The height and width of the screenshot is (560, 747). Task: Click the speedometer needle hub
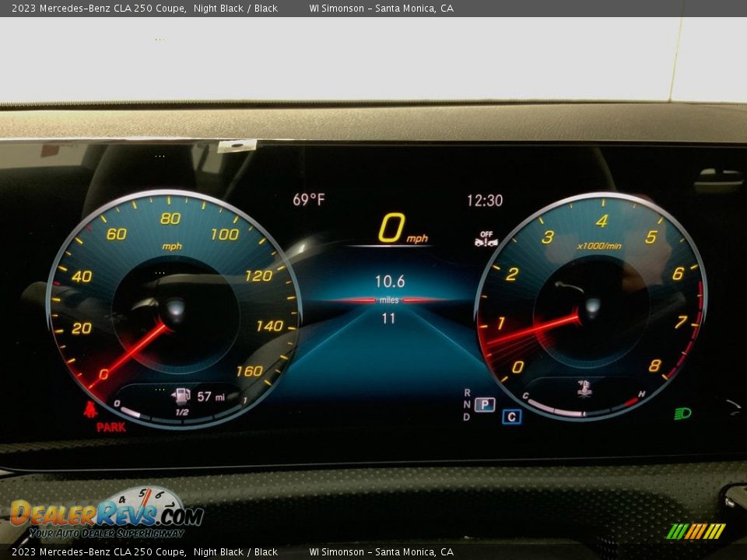pos(175,308)
